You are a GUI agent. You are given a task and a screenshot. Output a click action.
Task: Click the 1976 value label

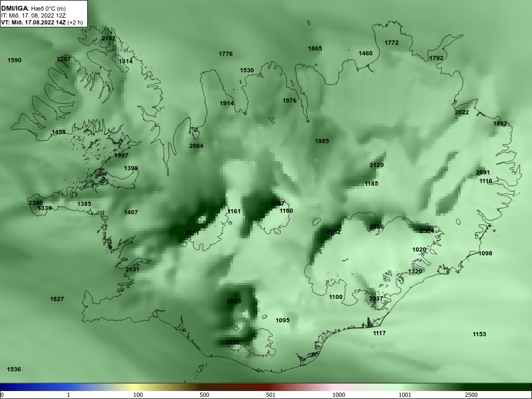(x=289, y=101)
